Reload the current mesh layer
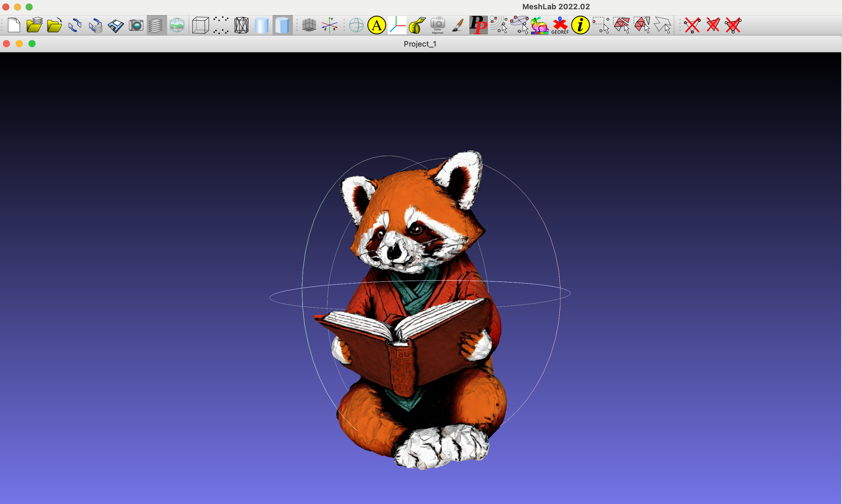This screenshot has height=504, width=842. click(75, 25)
